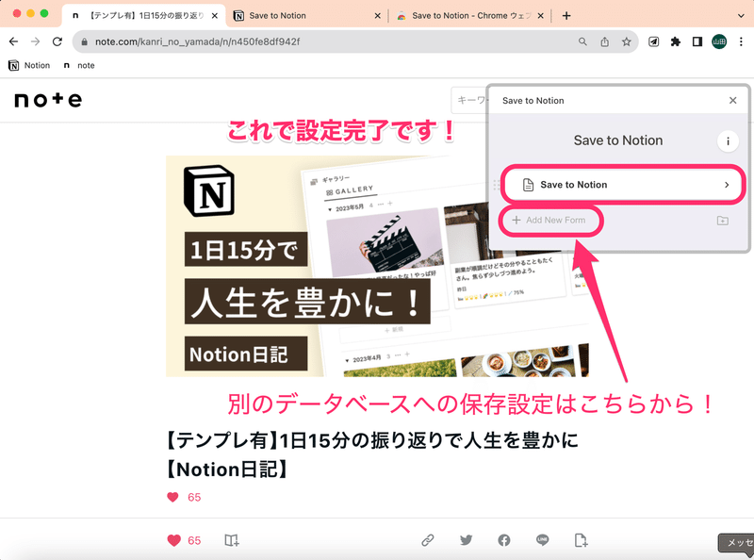754x560 pixels.
Task: Click the article header image
Action: click(377, 266)
